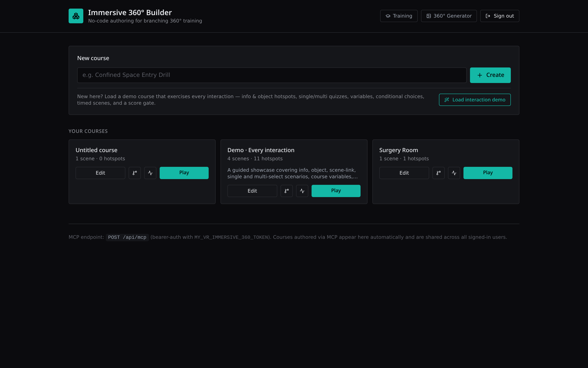Screen dimensions: 588x368
Task: Click the Demo · Every interaction title
Action: (x=261, y=150)
